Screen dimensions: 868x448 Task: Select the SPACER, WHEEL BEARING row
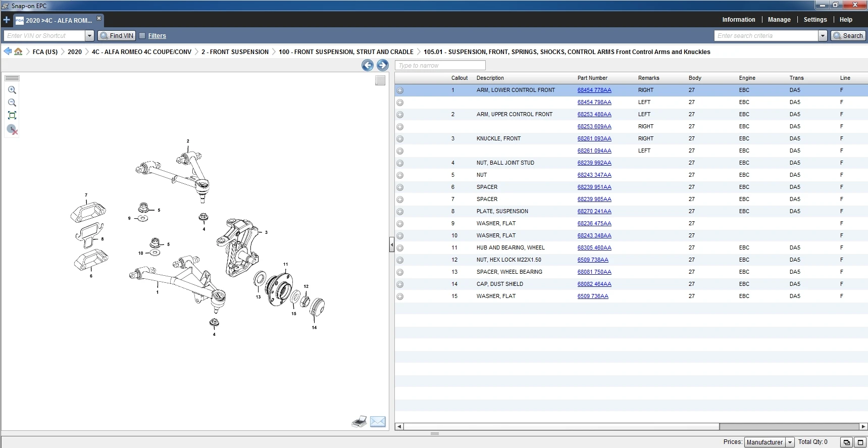631,272
